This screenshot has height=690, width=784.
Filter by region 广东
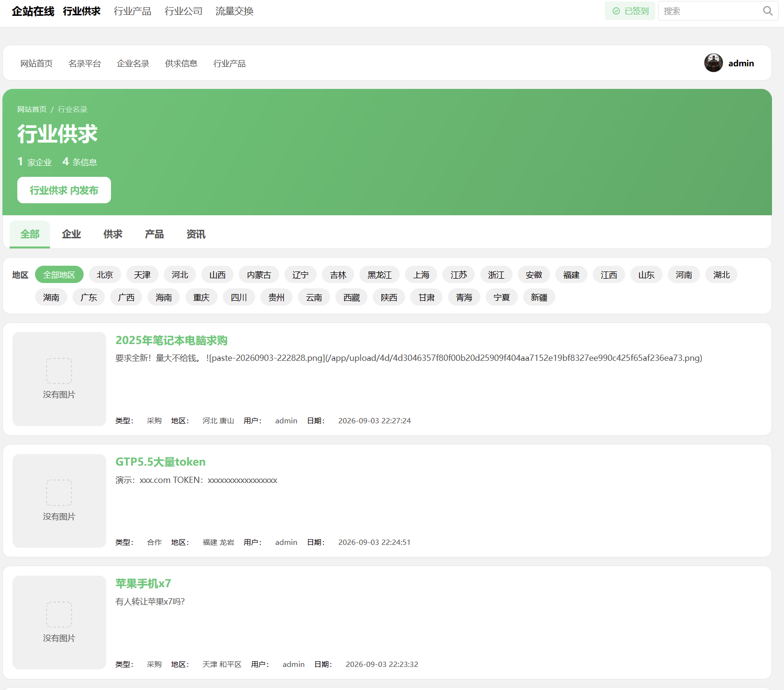(89, 297)
